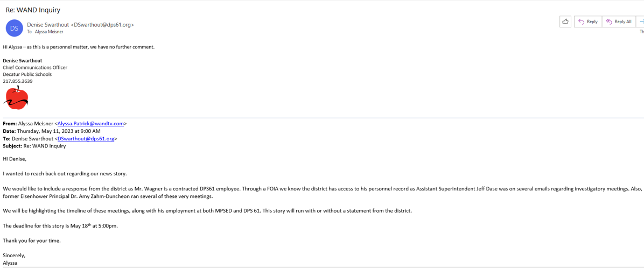Click the 'Re: WAND Inquiry' title

point(33,10)
